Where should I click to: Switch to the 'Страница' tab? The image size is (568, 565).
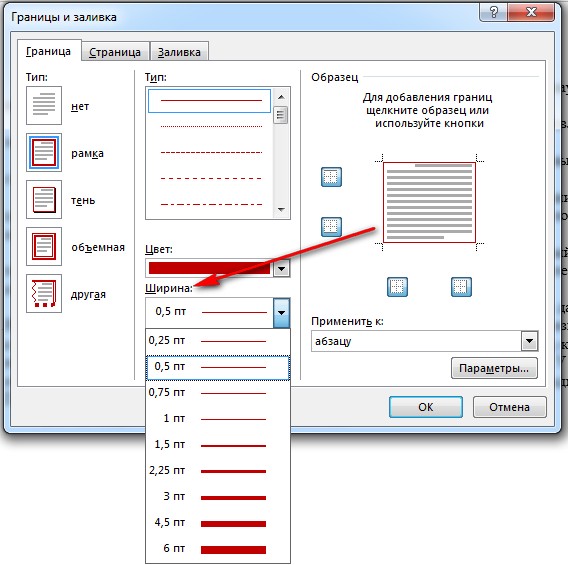(x=115, y=52)
